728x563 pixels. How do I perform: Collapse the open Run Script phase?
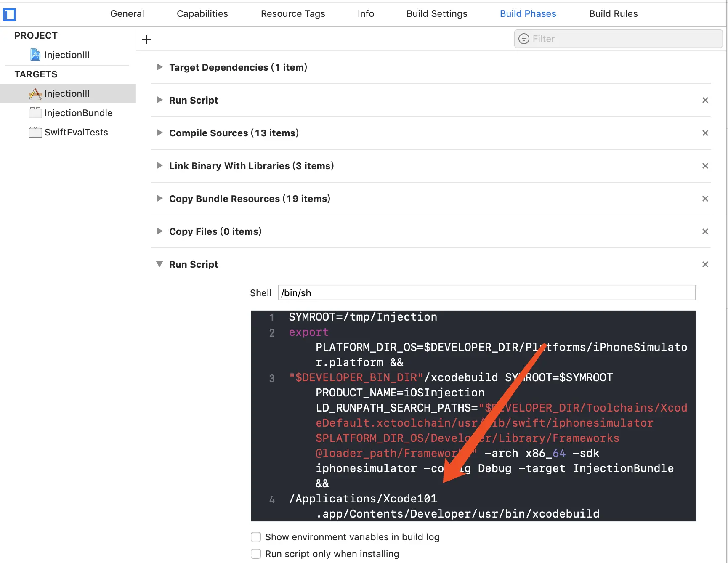coord(159,264)
